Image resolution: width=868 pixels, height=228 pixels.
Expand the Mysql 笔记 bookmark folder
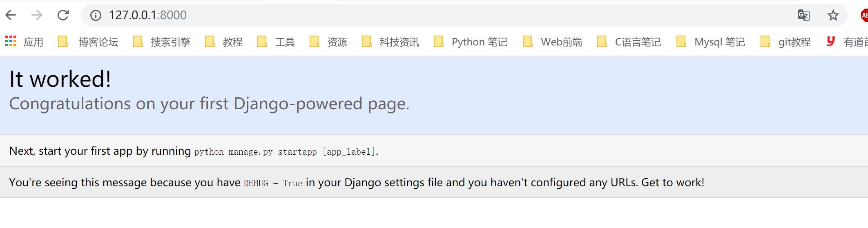pos(711,42)
